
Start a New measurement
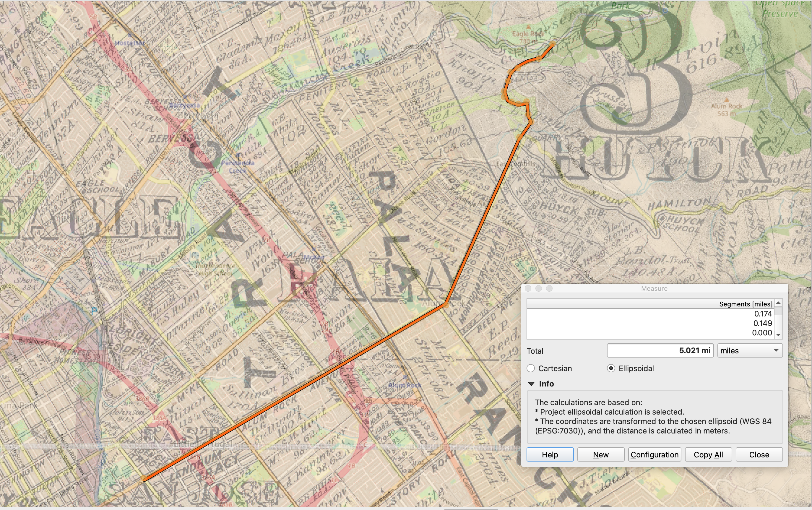click(600, 455)
